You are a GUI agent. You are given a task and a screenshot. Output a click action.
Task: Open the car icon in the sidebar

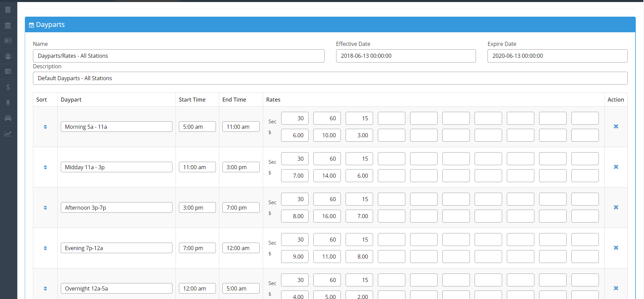[8, 118]
